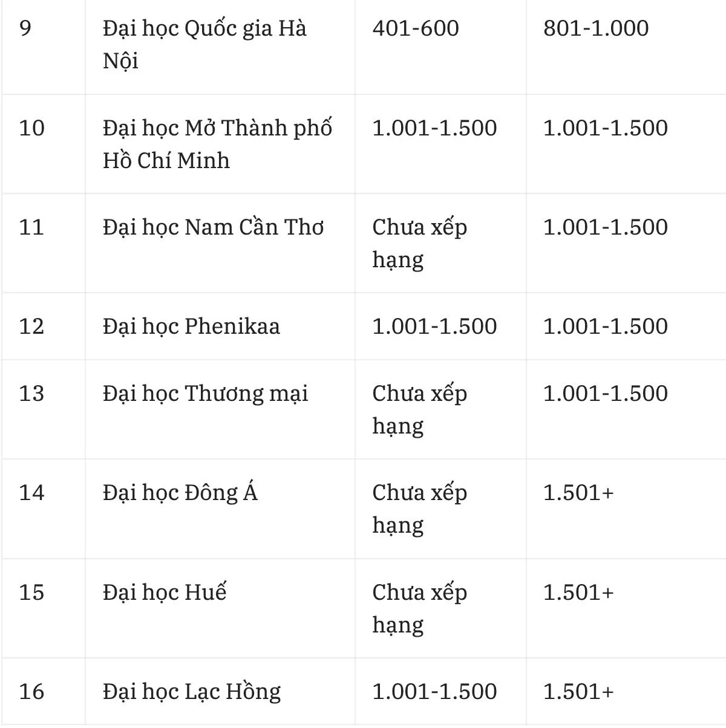Click 1.501+ in the Lạc Hồng row
Screen dimensions: 726x728
578,692
